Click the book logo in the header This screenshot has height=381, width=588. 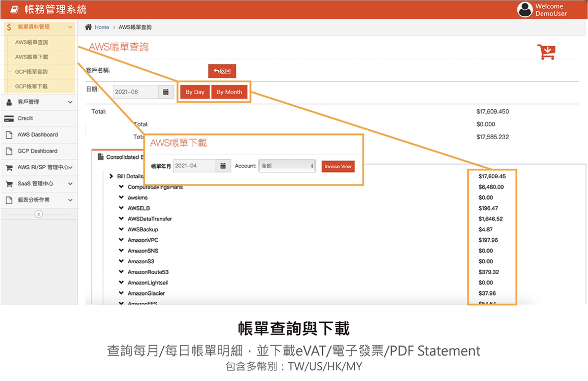point(14,9)
